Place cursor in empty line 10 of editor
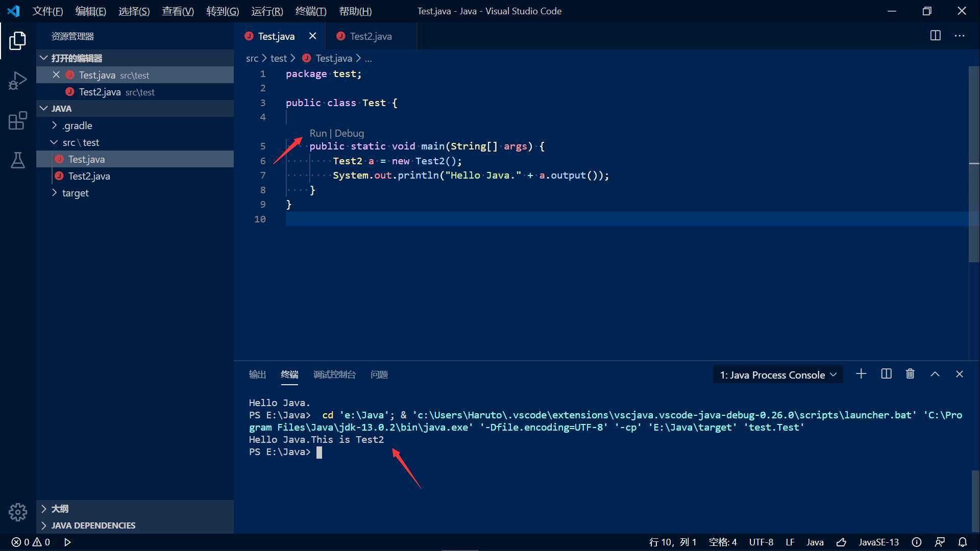The image size is (980, 551). point(627,219)
